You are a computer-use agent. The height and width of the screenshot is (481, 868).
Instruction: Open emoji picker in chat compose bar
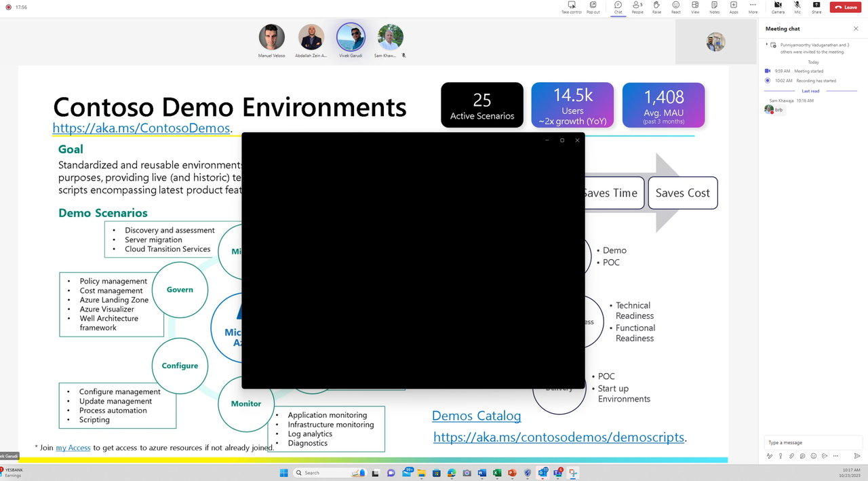click(x=814, y=456)
